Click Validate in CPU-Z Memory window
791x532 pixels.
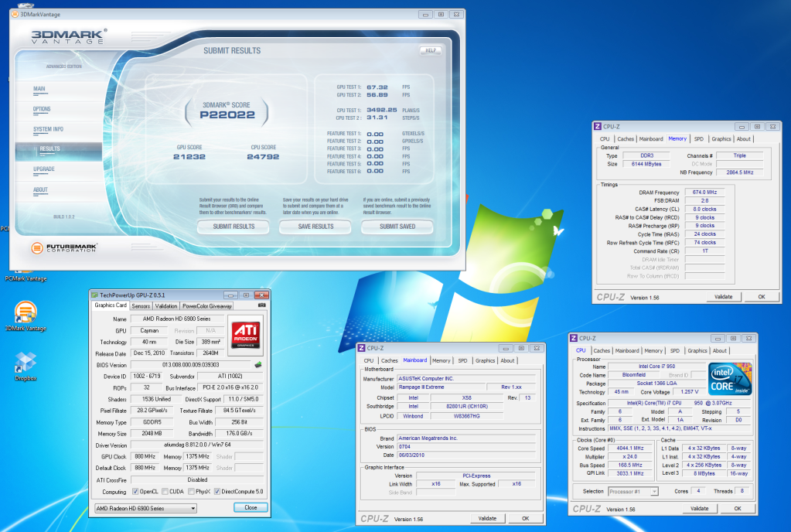[724, 297]
